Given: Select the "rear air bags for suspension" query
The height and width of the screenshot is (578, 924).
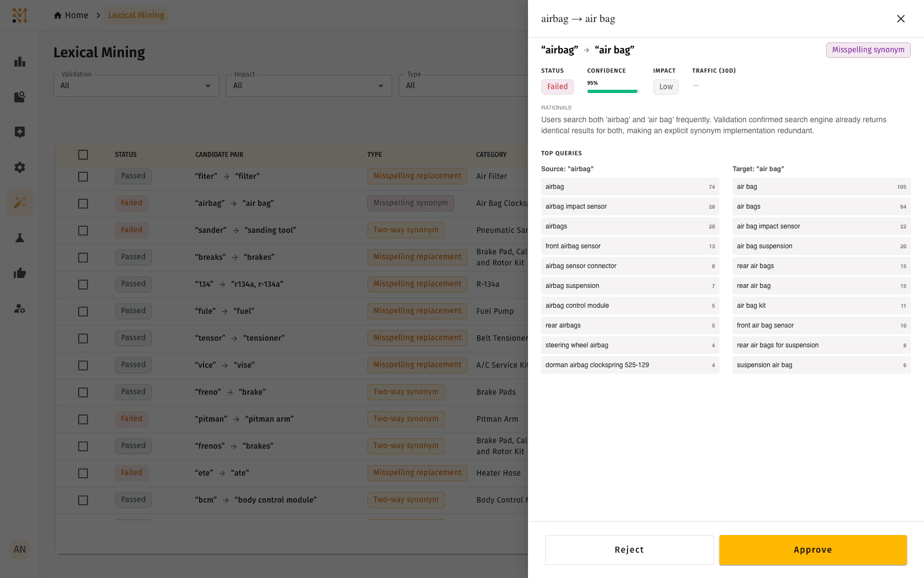Looking at the screenshot, I should point(822,345).
